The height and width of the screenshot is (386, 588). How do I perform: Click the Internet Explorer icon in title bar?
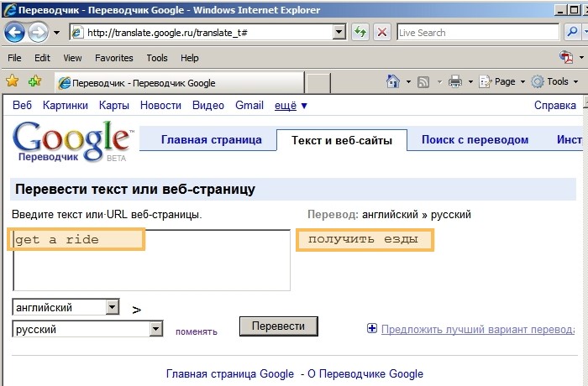(9, 9)
